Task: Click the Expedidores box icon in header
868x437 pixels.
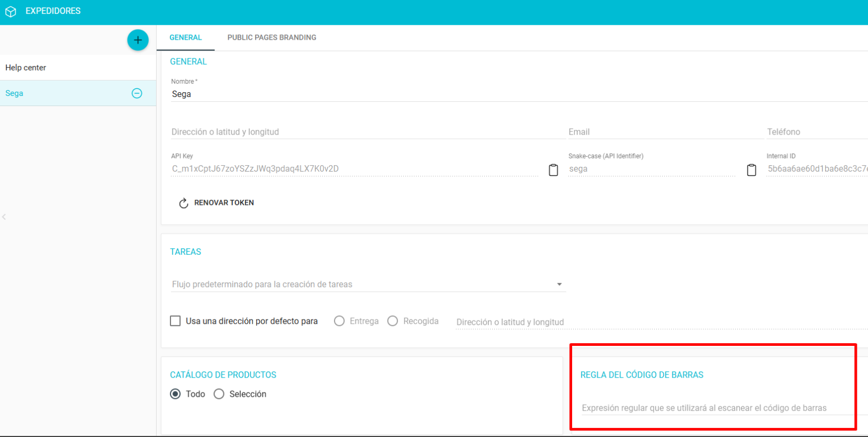Action: click(x=11, y=11)
